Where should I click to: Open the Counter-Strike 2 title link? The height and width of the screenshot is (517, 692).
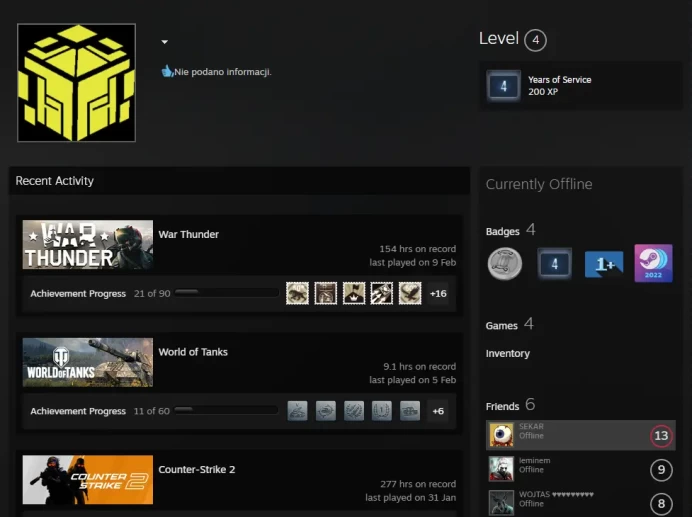tap(197, 469)
